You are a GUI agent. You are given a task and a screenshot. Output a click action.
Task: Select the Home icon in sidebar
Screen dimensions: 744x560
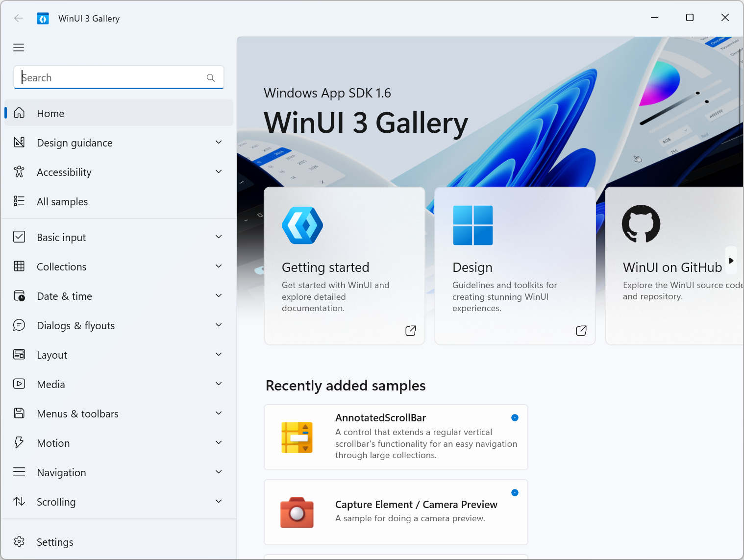point(19,113)
